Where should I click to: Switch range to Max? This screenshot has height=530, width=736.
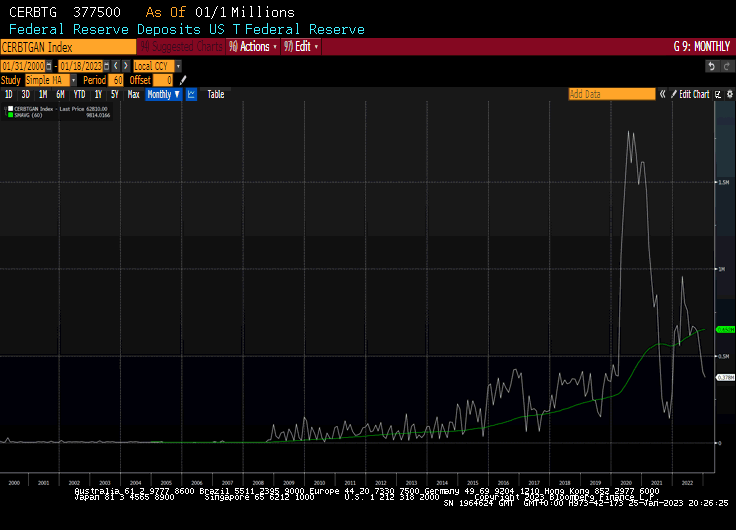(x=133, y=94)
